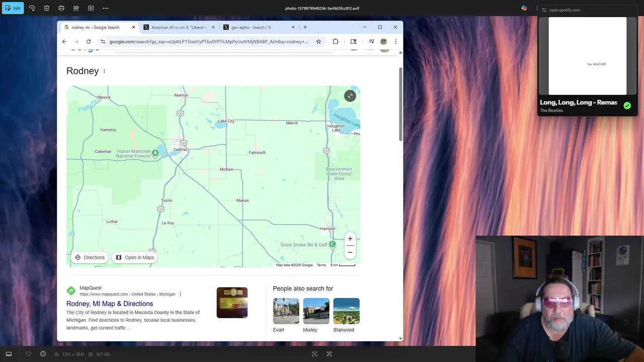Viewport: 644px width, 362px height.
Task: Start slideshow with the play icon
Action: (91, 8)
